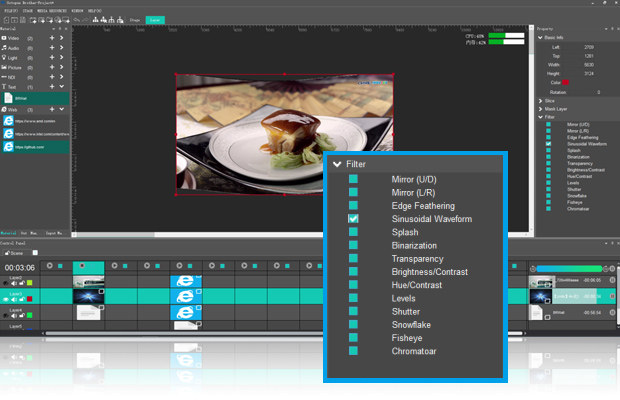Open the WINDOW menu
The image size is (620, 400).
point(77,11)
